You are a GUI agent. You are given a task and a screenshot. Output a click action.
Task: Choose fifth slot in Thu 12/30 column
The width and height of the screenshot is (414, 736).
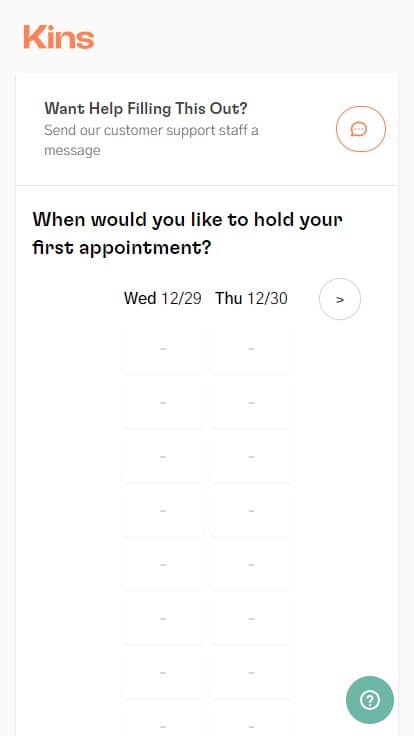point(251,565)
